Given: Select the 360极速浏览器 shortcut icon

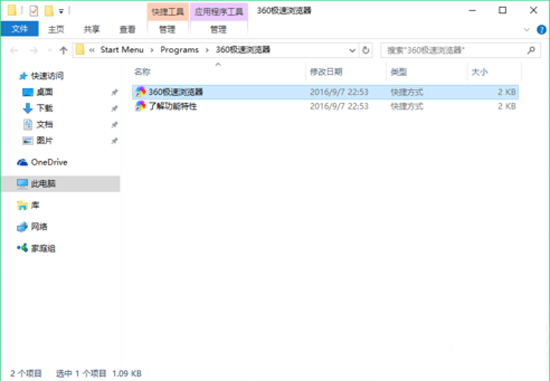Looking at the screenshot, I should click(140, 92).
